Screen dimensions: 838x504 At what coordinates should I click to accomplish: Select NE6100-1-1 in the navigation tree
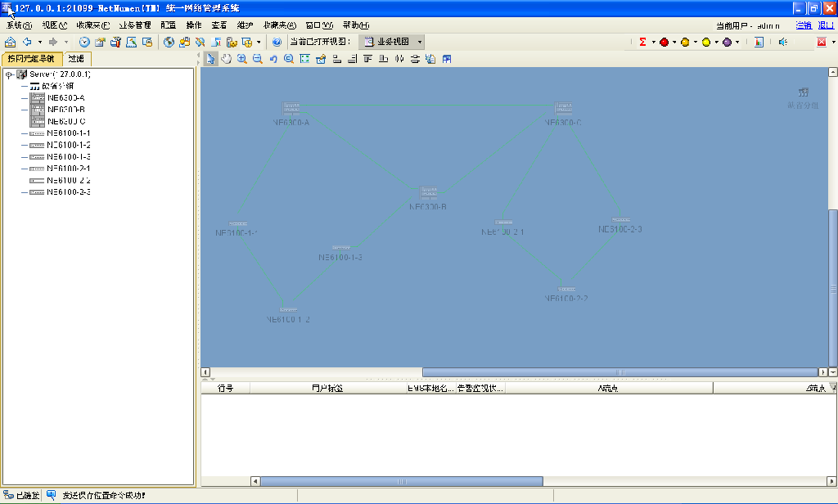[x=69, y=133]
